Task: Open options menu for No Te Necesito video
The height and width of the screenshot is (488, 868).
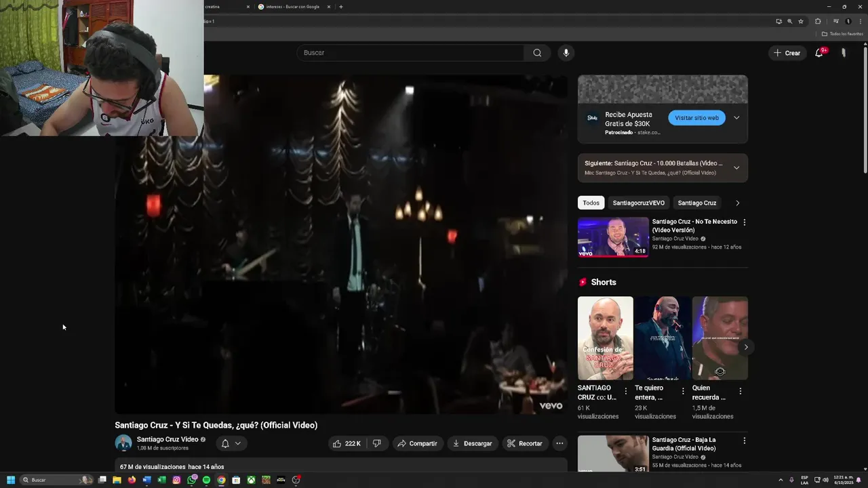Action: (x=745, y=222)
